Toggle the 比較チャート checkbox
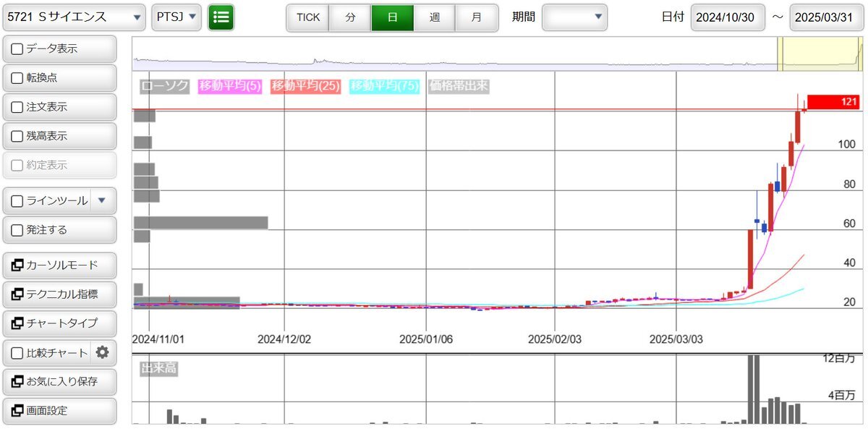The width and height of the screenshot is (868, 429). tap(17, 353)
